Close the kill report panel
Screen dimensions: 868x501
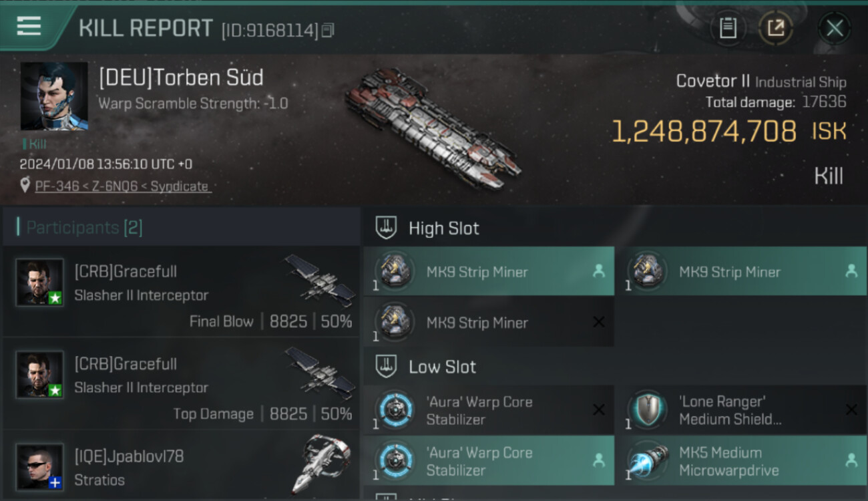[x=835, y=28]
